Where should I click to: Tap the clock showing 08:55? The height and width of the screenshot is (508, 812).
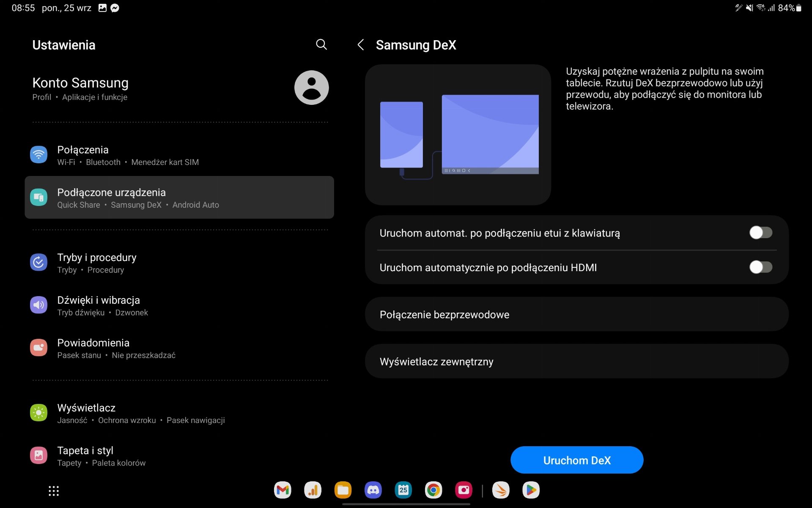click(x=23, y=8)
